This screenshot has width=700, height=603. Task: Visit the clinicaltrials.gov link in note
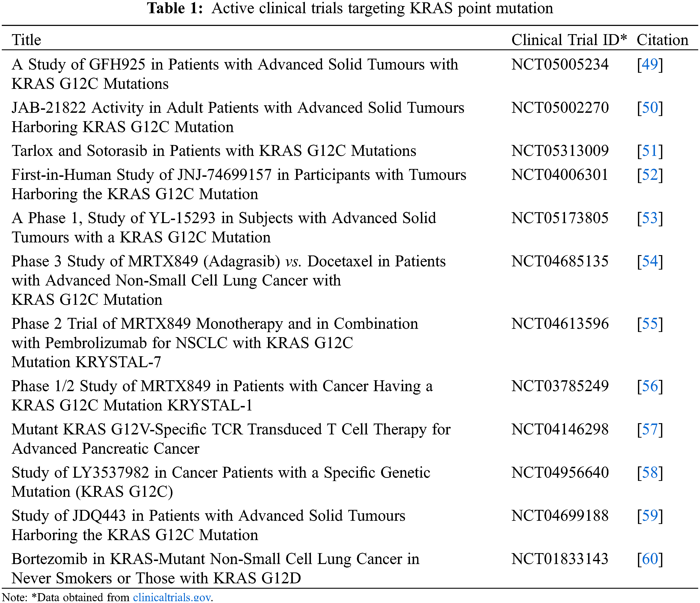[172, 597]
